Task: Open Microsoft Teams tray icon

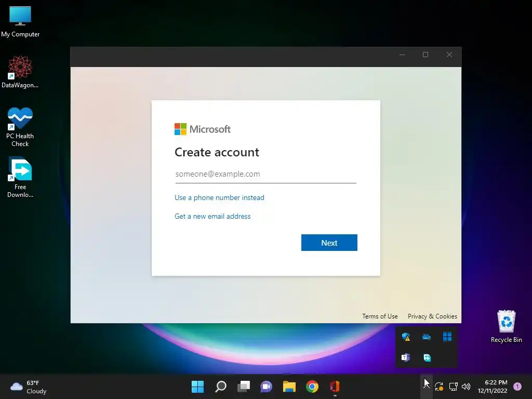Action: (406, 357)
